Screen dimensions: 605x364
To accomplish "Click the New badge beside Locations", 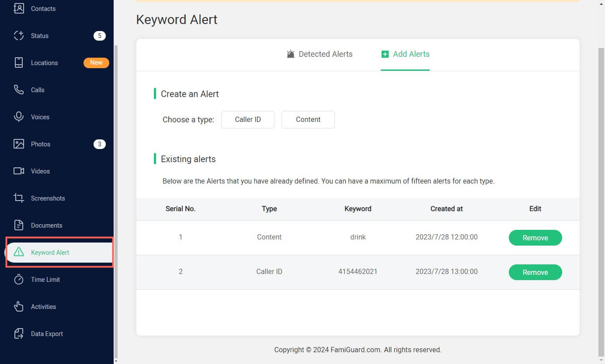I will point(96,63).
